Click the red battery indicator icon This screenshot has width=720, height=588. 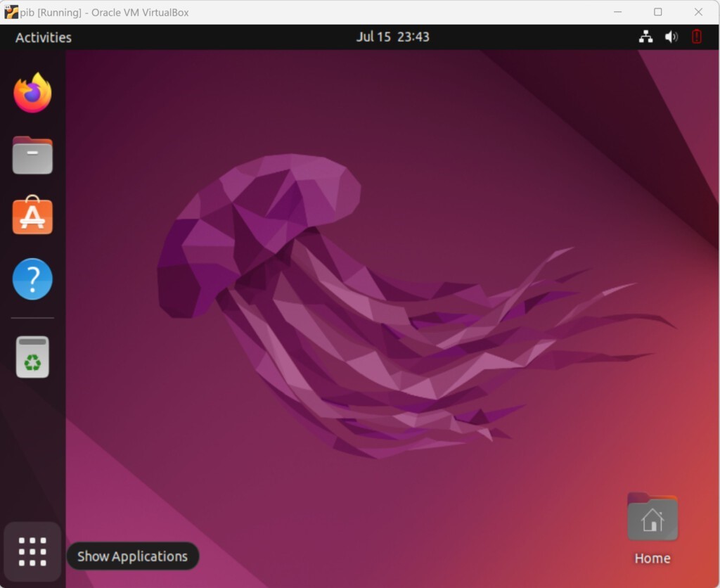(697, 37)
